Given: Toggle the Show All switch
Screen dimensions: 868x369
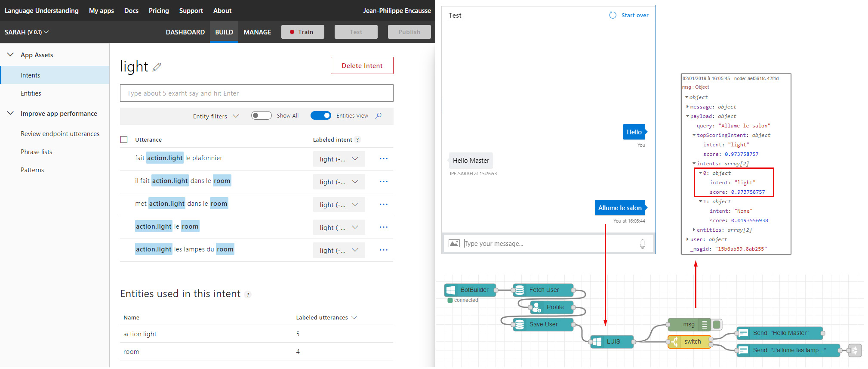Looking at the screenshot, I should click(261, 116).
